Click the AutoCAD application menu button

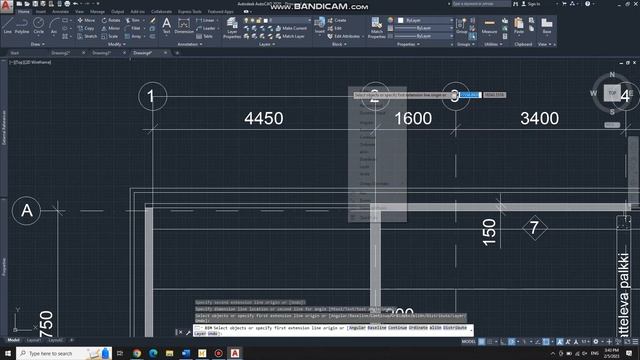pyautogui.click(x=6, y=6)
